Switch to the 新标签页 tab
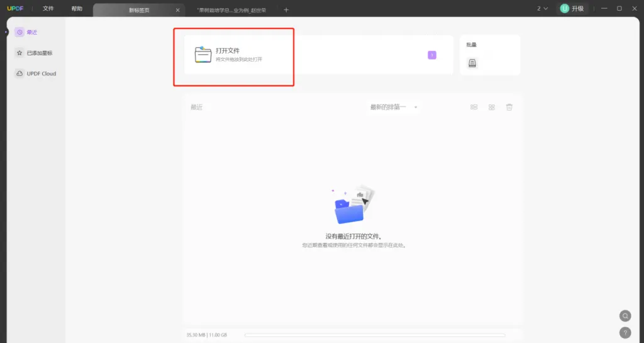This screenshot has width=644, height=343. tap(139, 10)
